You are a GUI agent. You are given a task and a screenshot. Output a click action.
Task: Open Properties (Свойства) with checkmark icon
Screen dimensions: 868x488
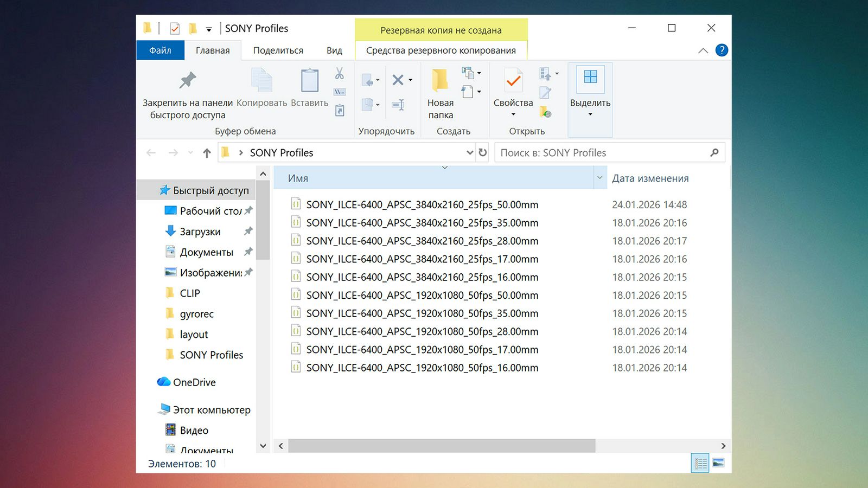(x=513, y=81)
